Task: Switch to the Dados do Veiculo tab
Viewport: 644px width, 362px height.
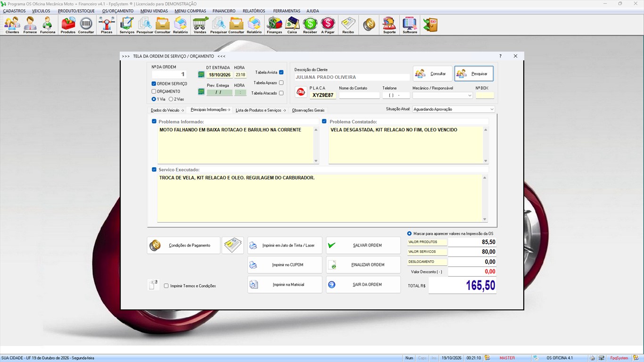Action: (x=167, y=110)
